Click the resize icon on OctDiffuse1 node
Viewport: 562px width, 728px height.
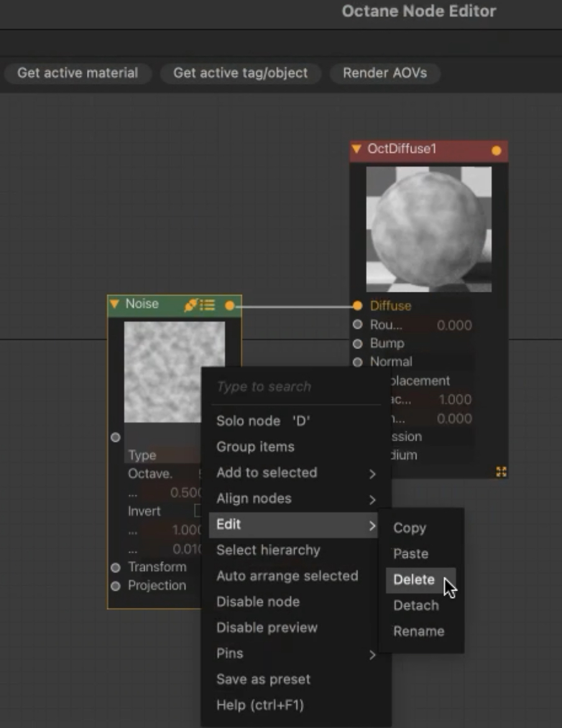(501, 472)
